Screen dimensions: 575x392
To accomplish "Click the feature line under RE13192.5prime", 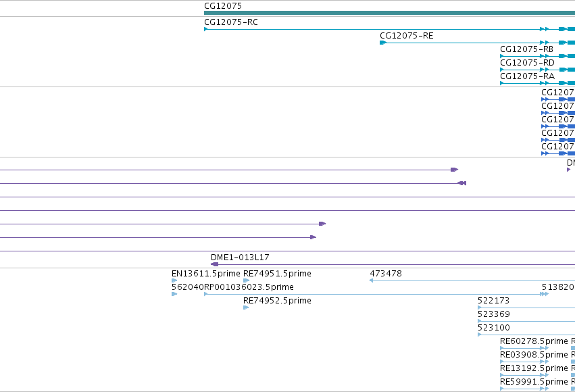I will click(524, 376).
